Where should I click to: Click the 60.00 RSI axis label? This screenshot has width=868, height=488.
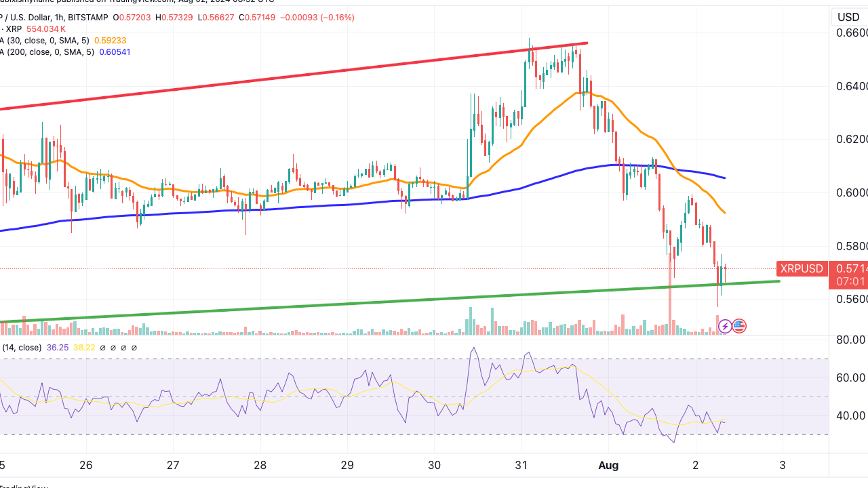click(x=850, y=378)
